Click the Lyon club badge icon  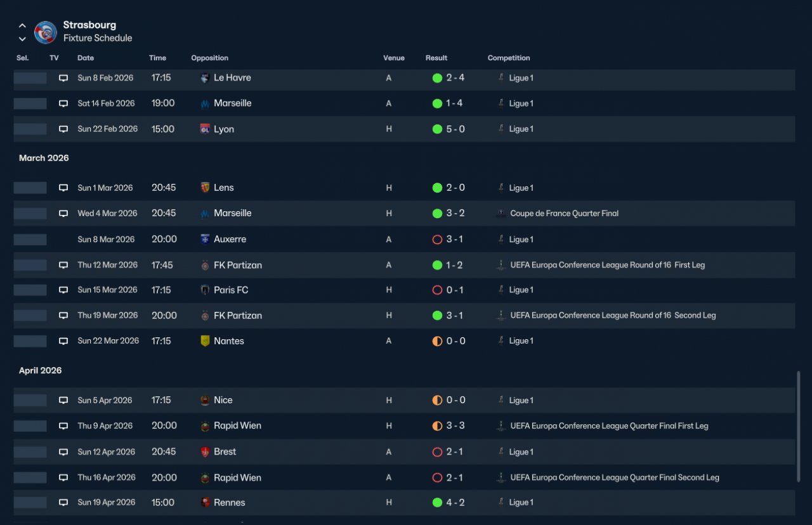[x=205, y=129]
